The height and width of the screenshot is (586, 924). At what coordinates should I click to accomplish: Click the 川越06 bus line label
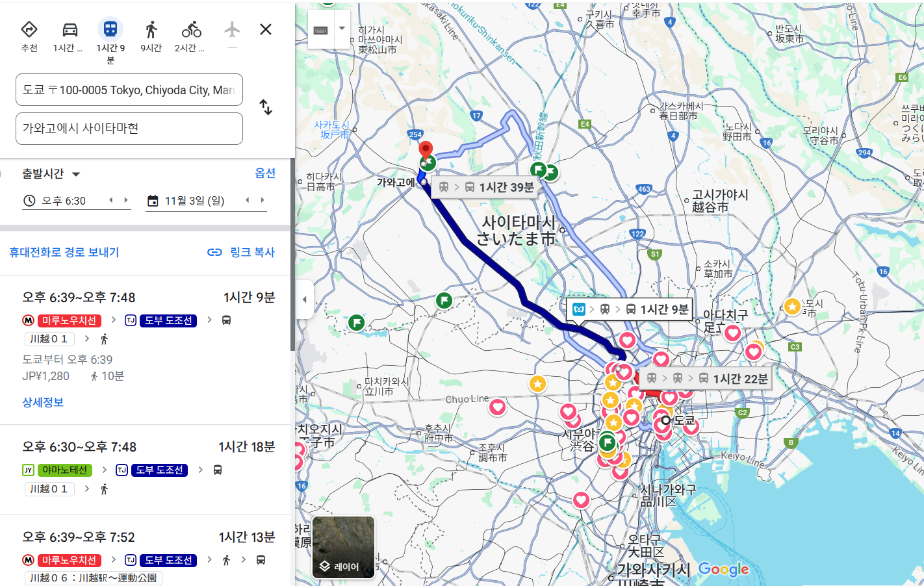click(x=94, y=578)
